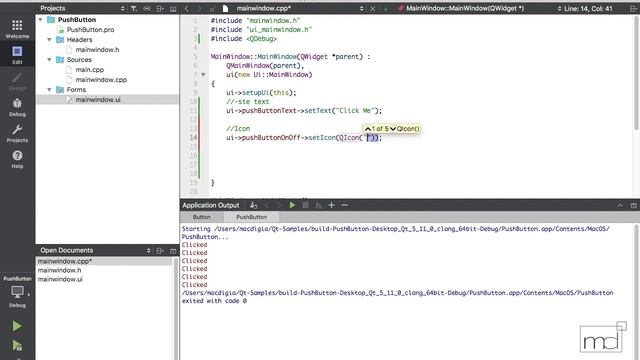Select mainwindow.h in Headers folder
The image size is (640, 360).
(x=97, y=50)
